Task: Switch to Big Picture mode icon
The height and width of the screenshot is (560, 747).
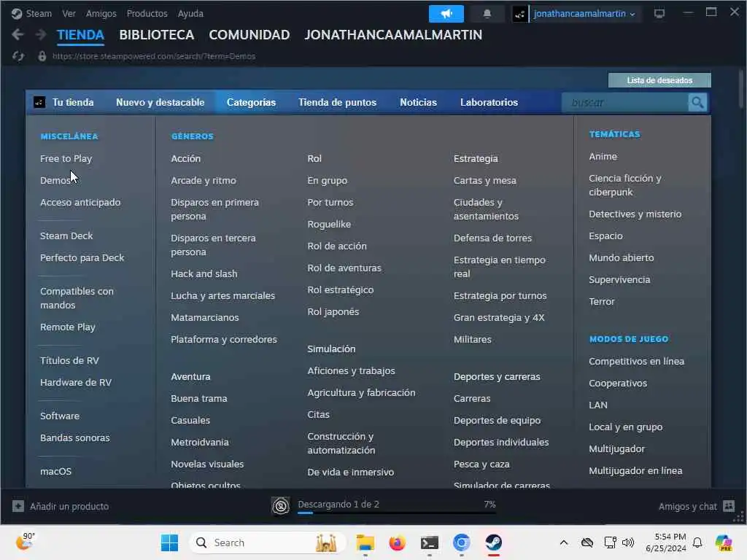Action: coord(659,14)
